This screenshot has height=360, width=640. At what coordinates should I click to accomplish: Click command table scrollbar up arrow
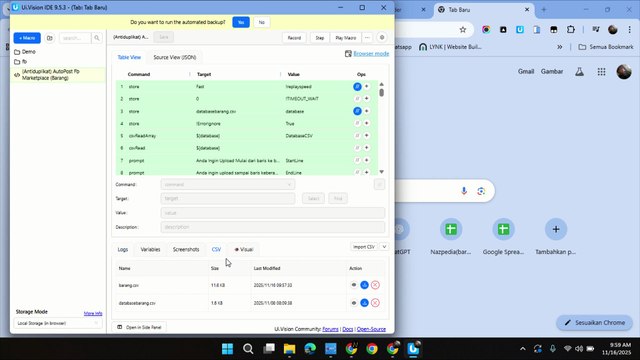[x=382, y=84]
